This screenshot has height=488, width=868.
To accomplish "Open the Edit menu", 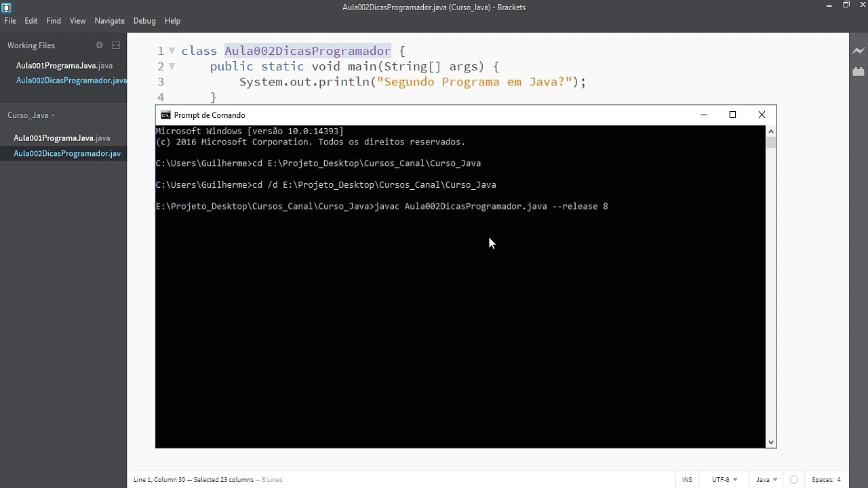I will 31,21.
